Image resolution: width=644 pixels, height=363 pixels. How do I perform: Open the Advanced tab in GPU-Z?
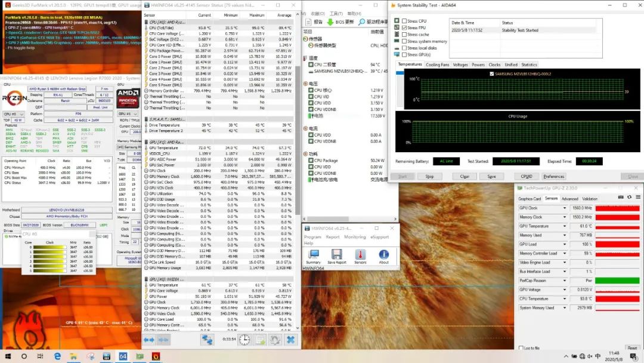click(x=569, y=199)
